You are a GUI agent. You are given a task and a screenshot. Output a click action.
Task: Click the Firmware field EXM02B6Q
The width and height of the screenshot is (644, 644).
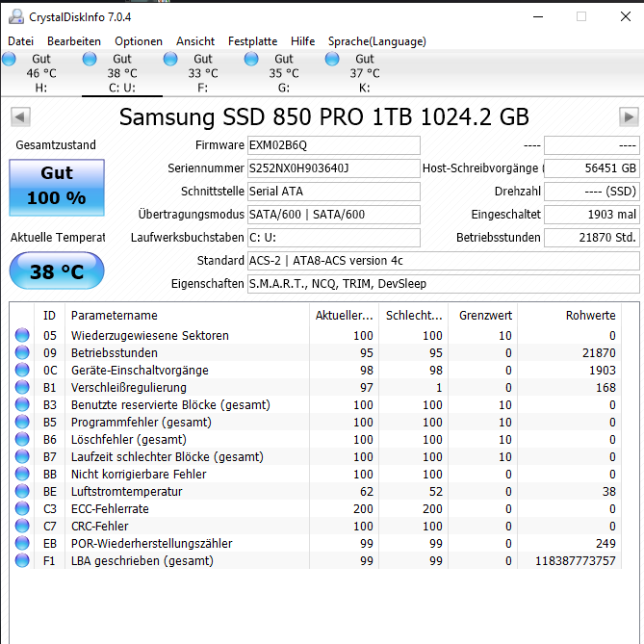point(333,145)
